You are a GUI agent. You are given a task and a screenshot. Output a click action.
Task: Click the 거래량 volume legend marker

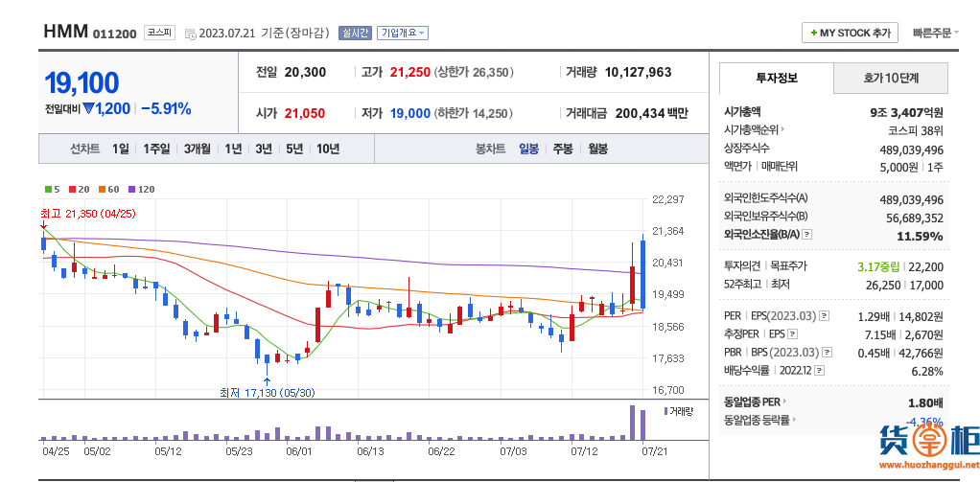(665, 411)
